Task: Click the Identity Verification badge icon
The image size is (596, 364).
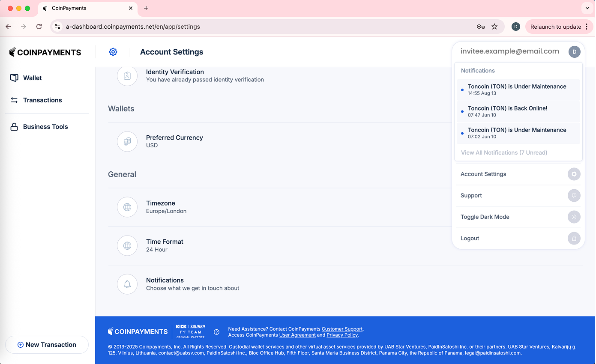Action: pos(127,76)
